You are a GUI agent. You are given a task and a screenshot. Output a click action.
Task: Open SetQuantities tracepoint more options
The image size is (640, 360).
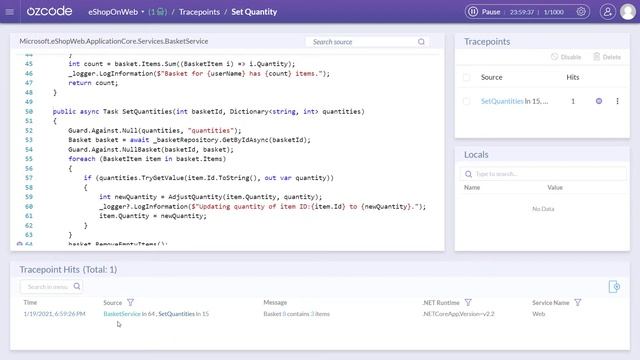(x=617, y=101)
